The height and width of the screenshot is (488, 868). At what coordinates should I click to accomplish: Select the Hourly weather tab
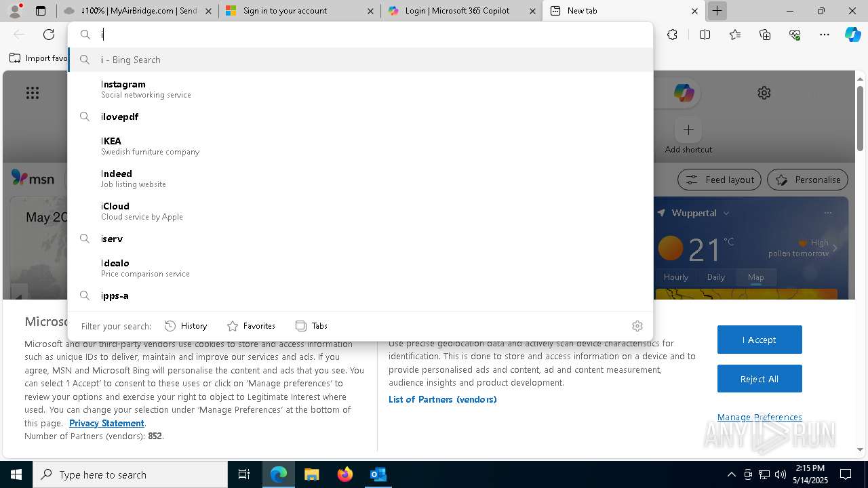[x=676, y=277]
